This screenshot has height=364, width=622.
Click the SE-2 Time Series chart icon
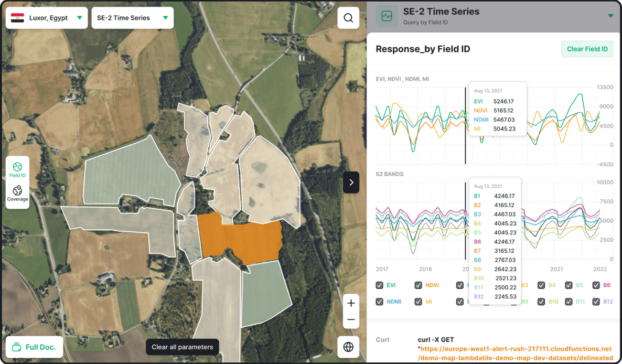click(x=387, y=16)
